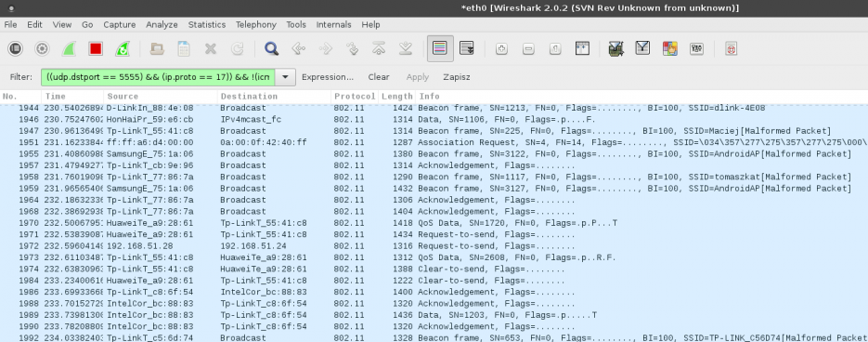Save the capture file icon
Image resolution: width=868 pixels, height=342 pixels.
click(x=184, y=48)
